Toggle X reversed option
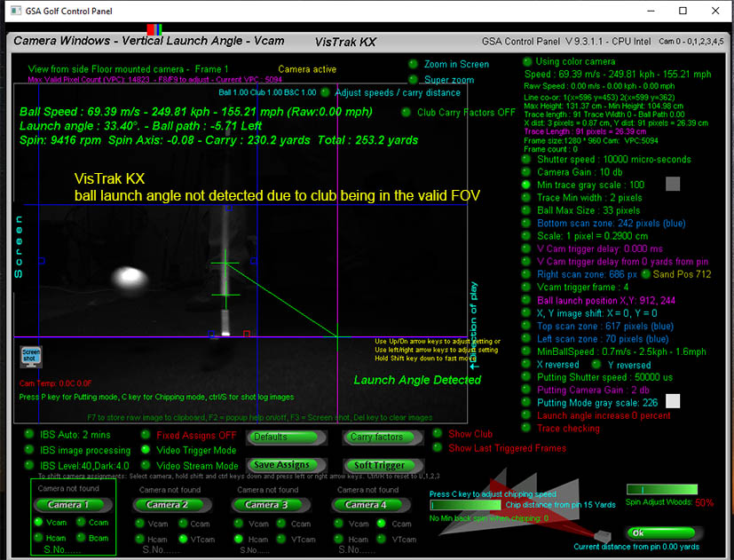The width and height of the screenshot is (734, 560). 526,364
